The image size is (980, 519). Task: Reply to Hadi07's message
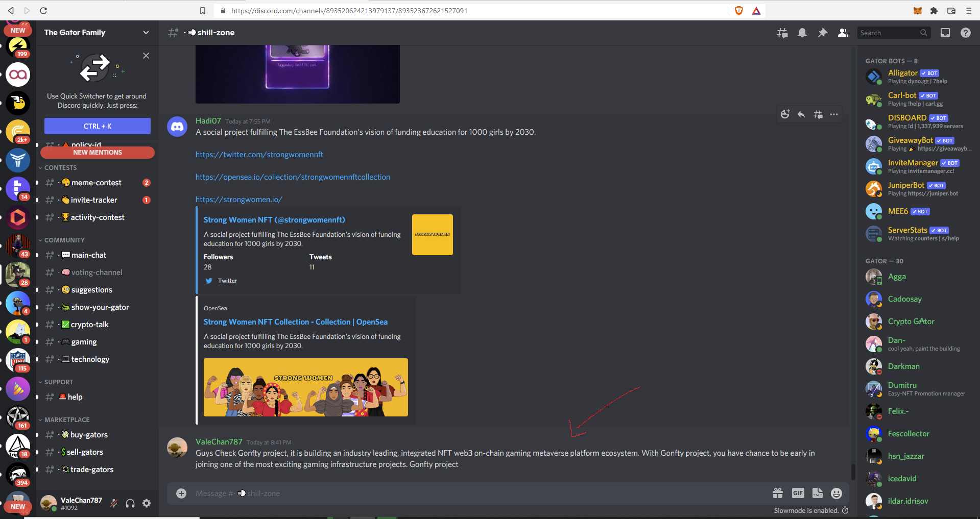(x=801, y=114)
